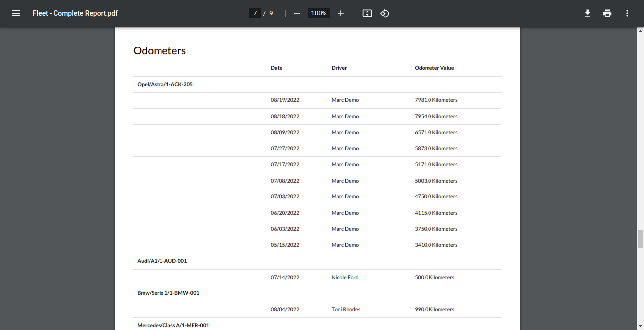
Task: Click driver Nicole Ford
Action: pos(345,277)
